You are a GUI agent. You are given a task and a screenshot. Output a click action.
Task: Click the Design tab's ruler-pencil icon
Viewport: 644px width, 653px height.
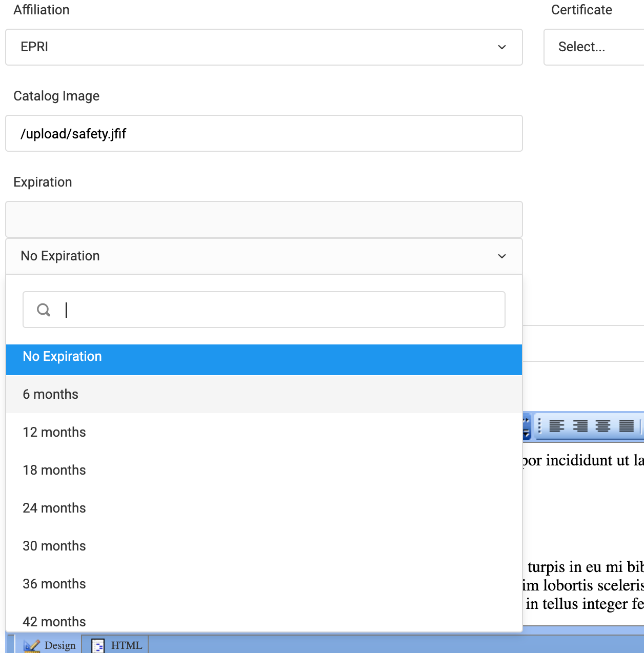click(x=32, y=645)
